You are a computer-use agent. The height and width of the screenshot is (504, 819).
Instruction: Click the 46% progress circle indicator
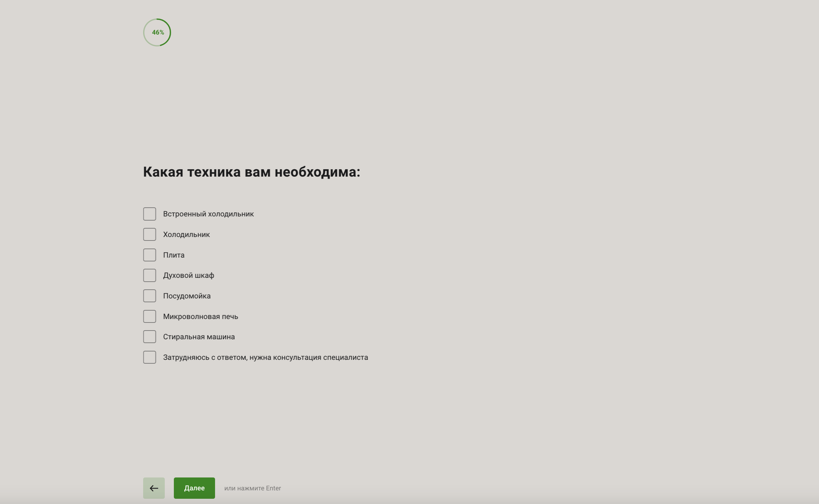point(157,32)
